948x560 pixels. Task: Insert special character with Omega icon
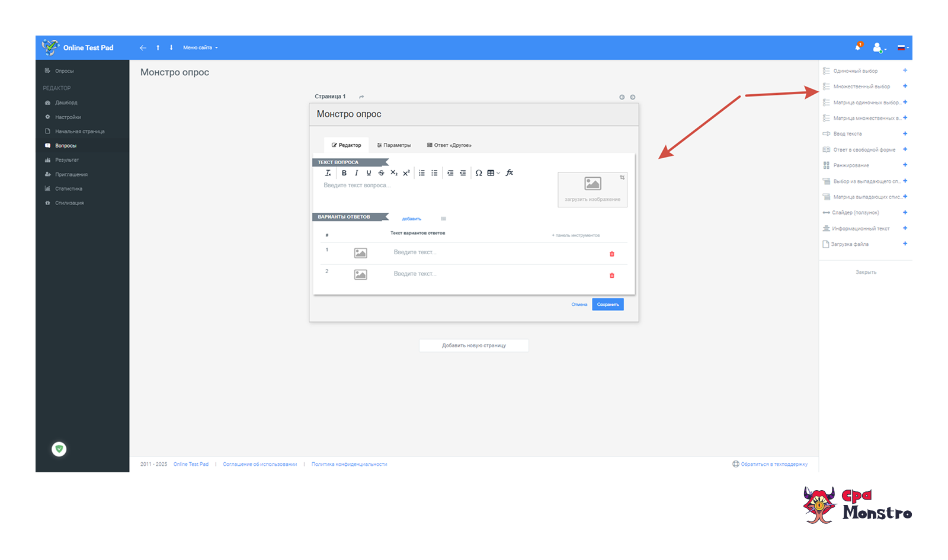(x=479, y=173)
